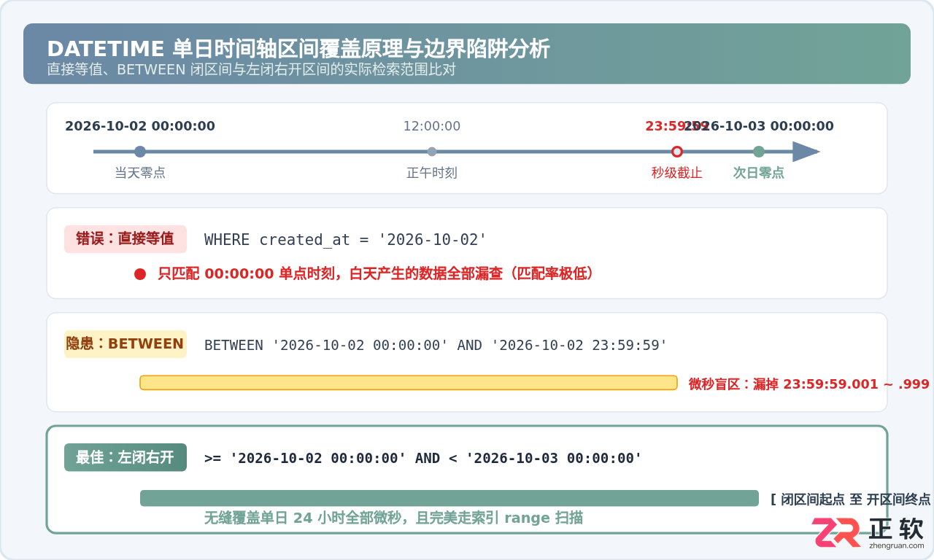Click the subtitle starting with 直接等值、BETWEEN
Viewport: 934px width, 560px height.
point(251,70)
